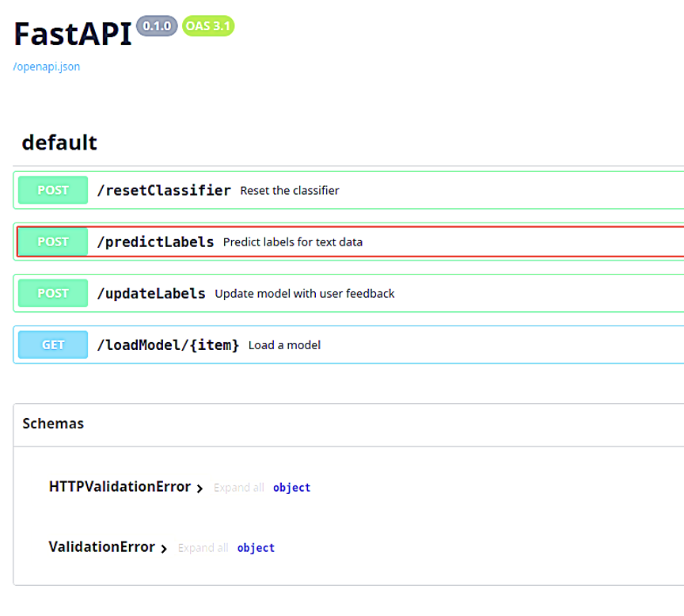Click the 0.1.0 version badge
684x616 pixels.
157,26
